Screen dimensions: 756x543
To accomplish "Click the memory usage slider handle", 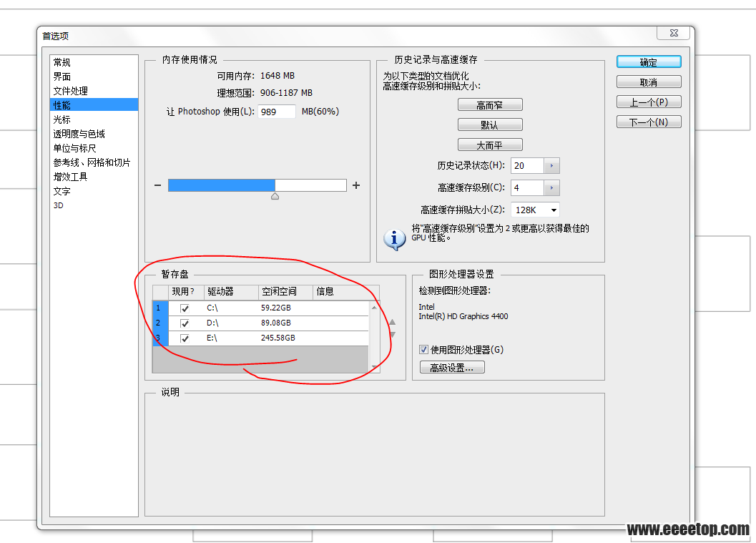I will pyautogui.click(x=275, y=196).
